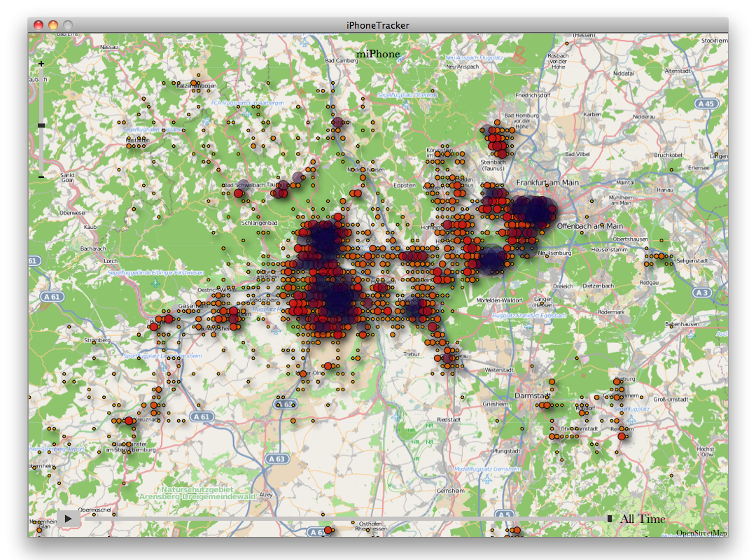Screen dimensions: 756x560
Task: Close the iPhoneTracker window
Action: click(38, 25)
